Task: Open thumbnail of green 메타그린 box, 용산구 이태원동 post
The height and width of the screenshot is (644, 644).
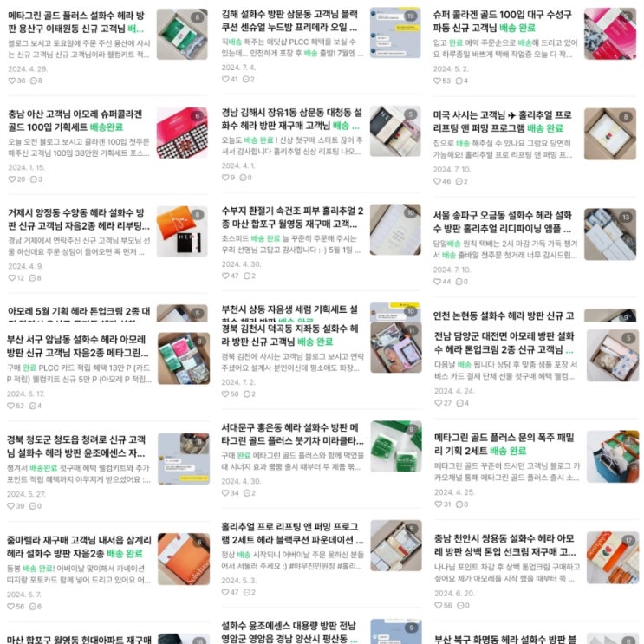Action: pos(182,34)
